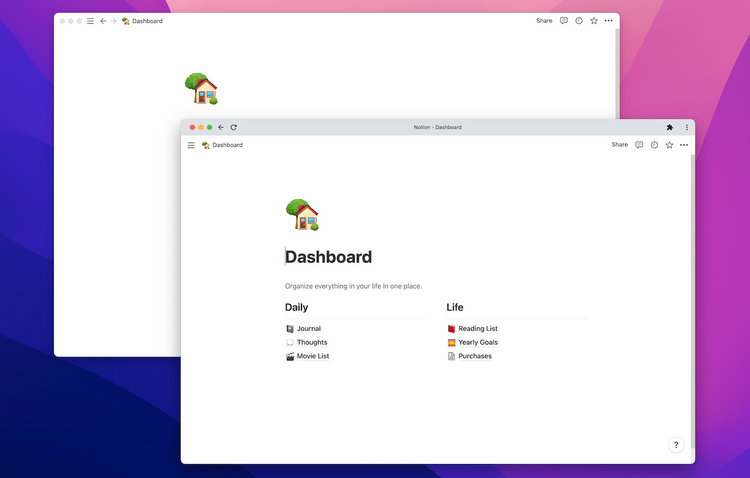The width and height of the screenshot is (750, 478).
Task: Click the Yearly Goals sunrise icon
Action: pos(451,343)
